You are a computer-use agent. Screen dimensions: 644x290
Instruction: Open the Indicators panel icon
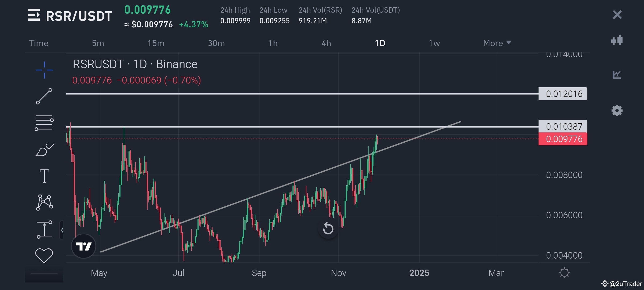point(617,75)
